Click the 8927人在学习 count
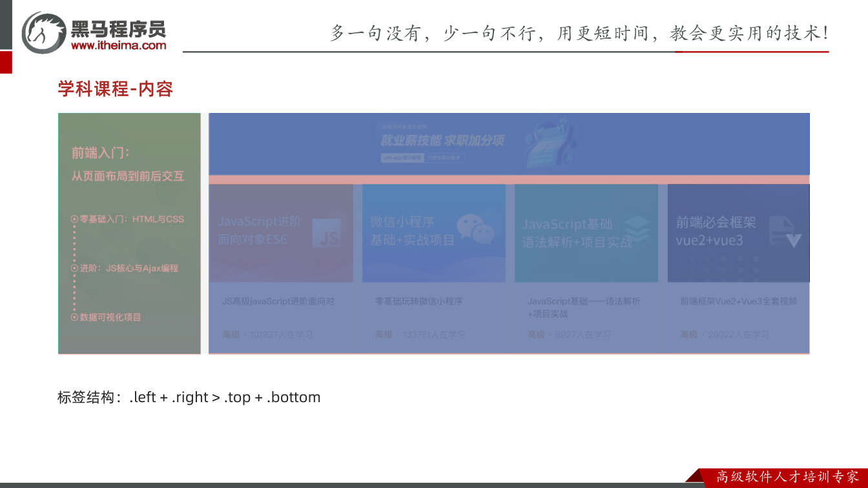 pos(583,335)
